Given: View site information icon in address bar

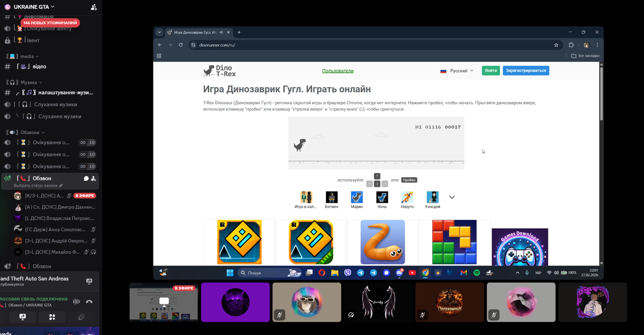Looking at the screenshot, I should pyautogui.click(x=193, y=45).
